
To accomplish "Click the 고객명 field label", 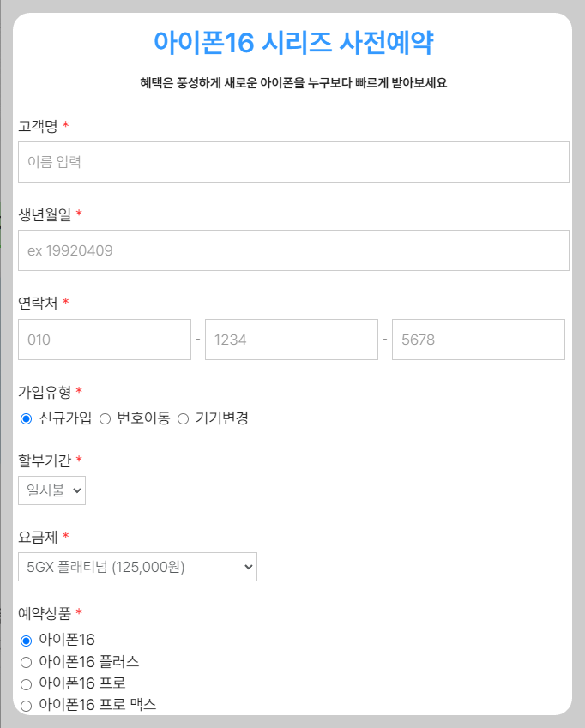I will (x=39, y=125).
